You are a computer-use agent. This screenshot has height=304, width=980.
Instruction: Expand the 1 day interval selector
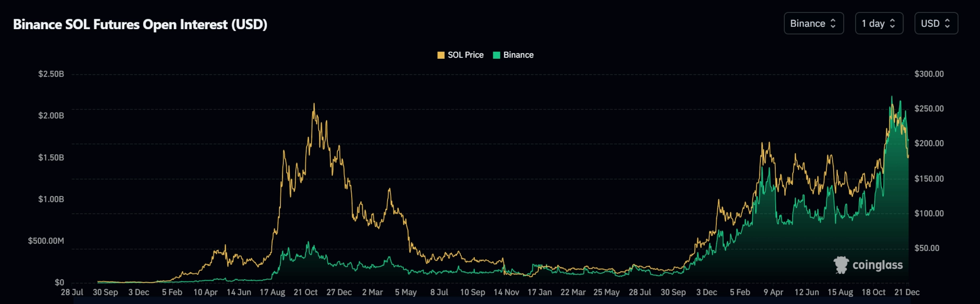point(879,23)
